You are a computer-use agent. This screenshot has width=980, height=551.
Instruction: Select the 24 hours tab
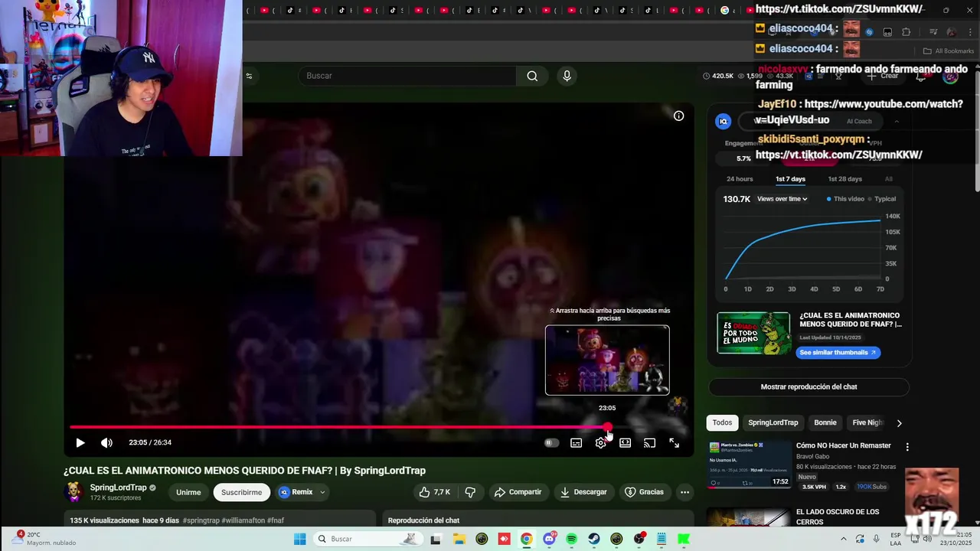740,179
